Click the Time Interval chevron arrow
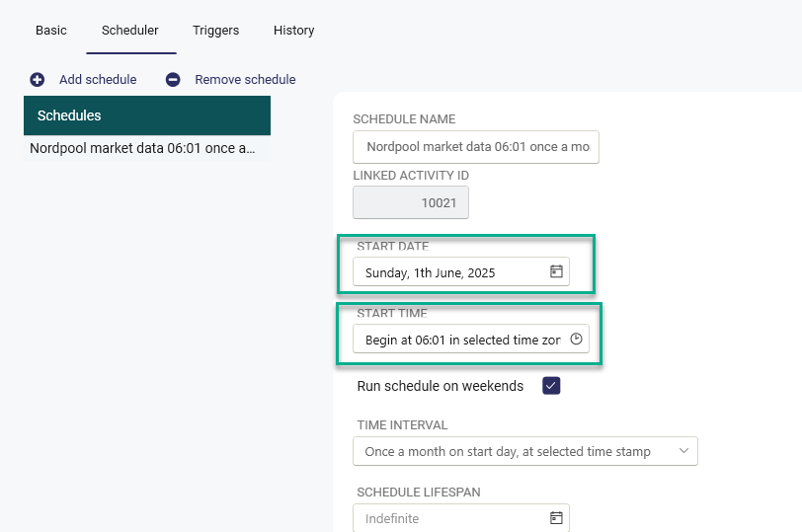802x532 pixels. click(683, 451)
